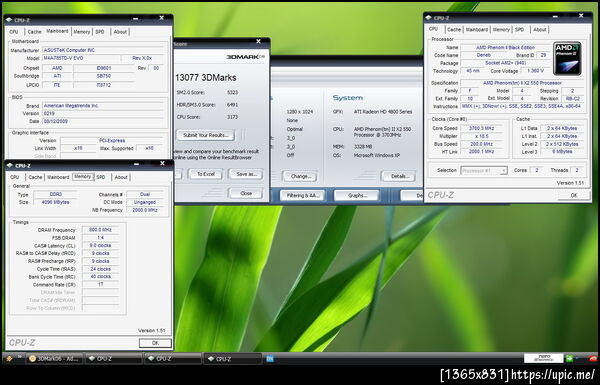Click the blue icon right of taskbar buttons
Image resolution: width=600 pixels, height=385 pixels.
[270, 359]
